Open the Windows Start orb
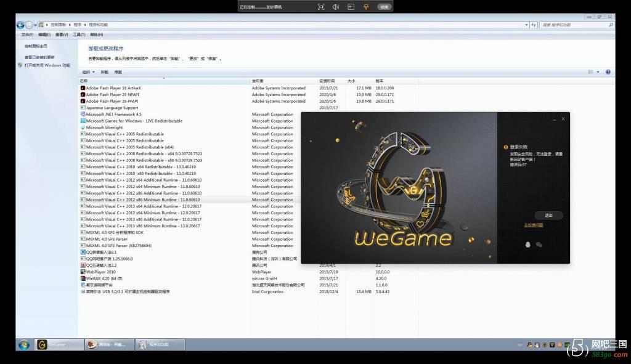This screenshot has width=631, height=364. point(24,345)
